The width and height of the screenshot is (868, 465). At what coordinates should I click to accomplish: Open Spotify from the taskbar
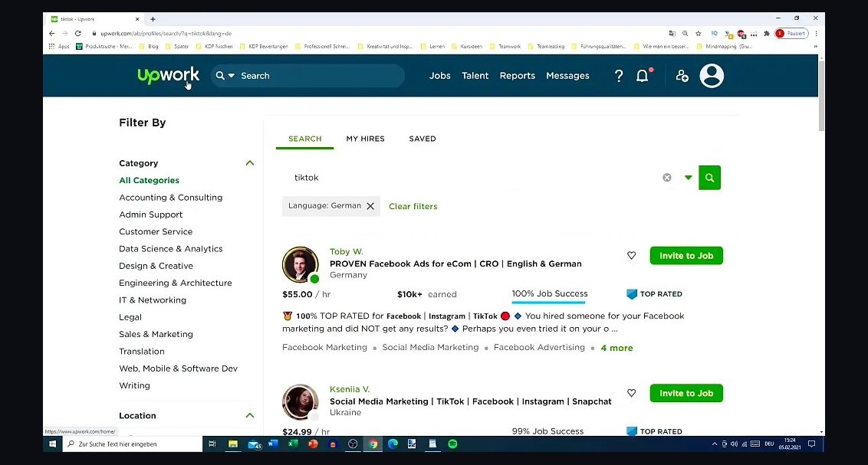click(x=453, y=444)
